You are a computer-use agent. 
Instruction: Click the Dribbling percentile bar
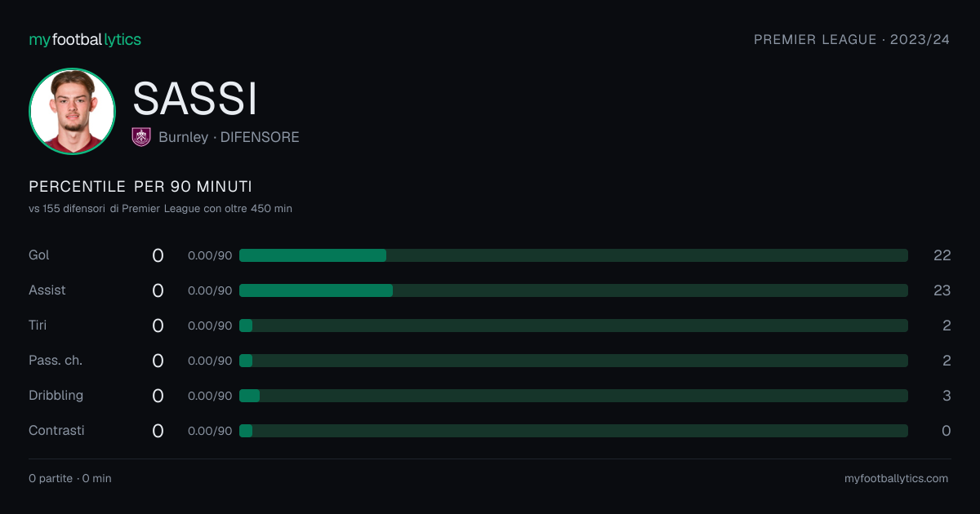[573, 396]
